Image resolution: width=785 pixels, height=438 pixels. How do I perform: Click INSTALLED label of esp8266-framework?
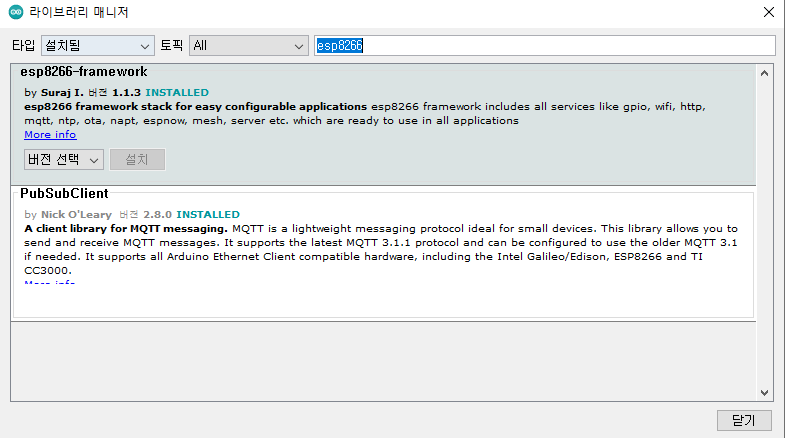[177, 93]
